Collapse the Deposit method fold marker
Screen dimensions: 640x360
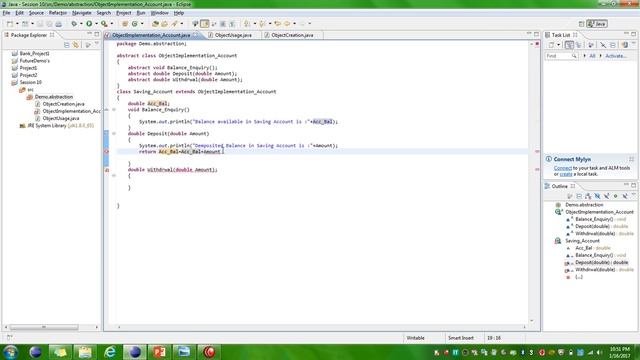coord(114,133)
